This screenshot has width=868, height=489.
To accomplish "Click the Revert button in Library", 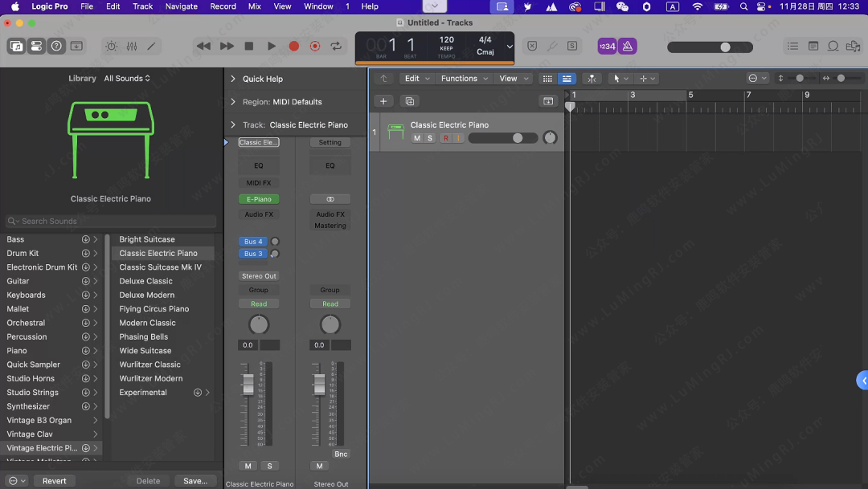I will tap(55, 481).
